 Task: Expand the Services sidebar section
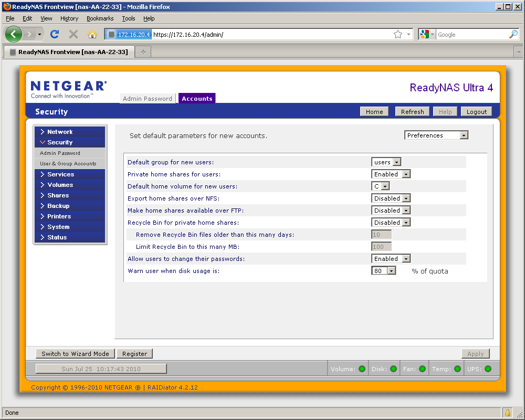(x=70, y=174)
